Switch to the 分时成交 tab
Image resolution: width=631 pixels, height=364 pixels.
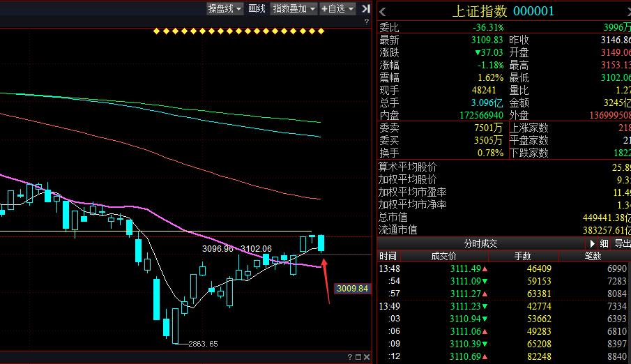(481, 243)
